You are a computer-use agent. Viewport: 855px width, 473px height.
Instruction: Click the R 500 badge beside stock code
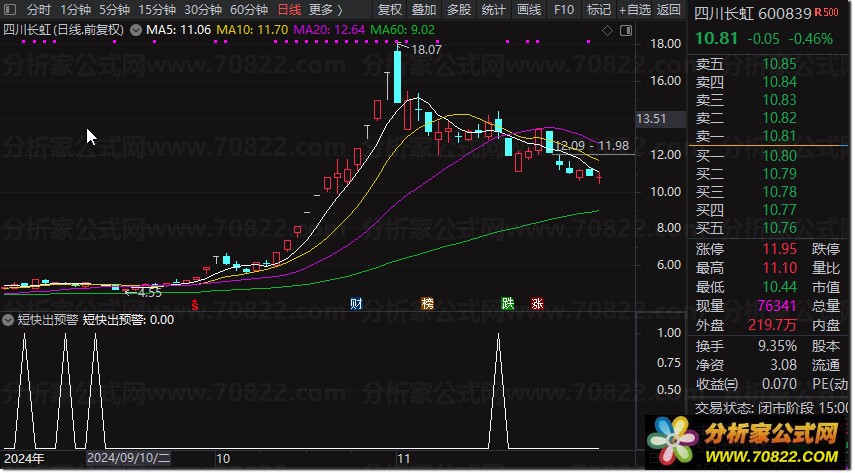pos(827,13)
